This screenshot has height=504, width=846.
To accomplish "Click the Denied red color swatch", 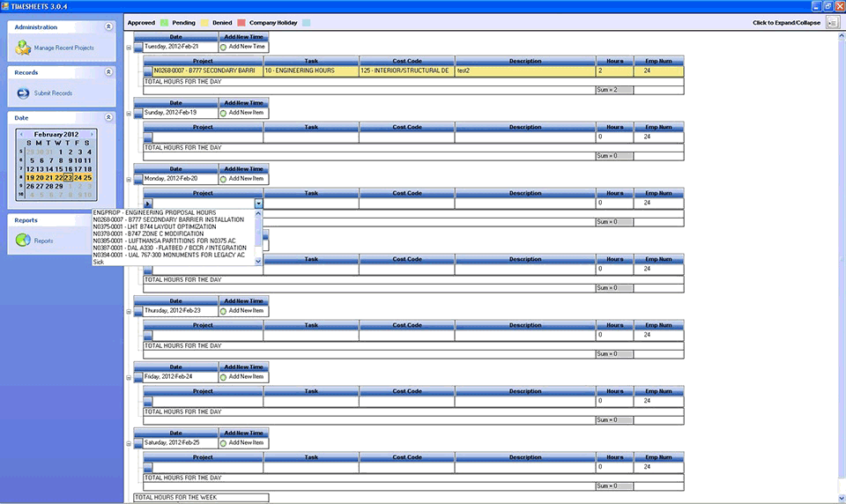I will pyautogui.click(x=241, y=23).
